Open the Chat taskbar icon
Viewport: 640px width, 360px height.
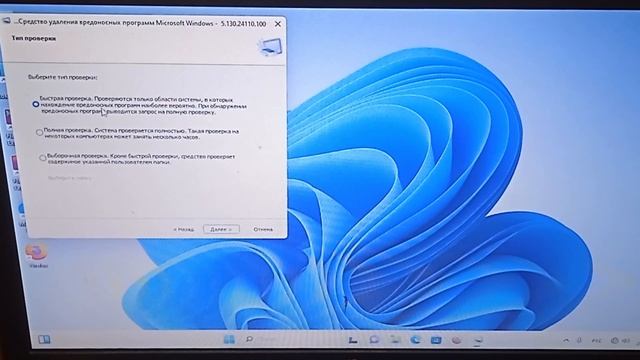pos(374,340)
